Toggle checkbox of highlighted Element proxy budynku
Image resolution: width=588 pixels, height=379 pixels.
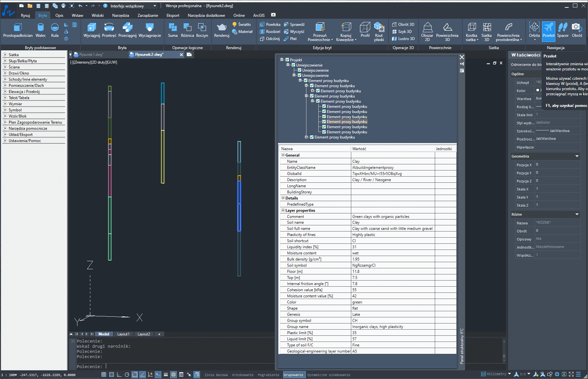[324, 122]
